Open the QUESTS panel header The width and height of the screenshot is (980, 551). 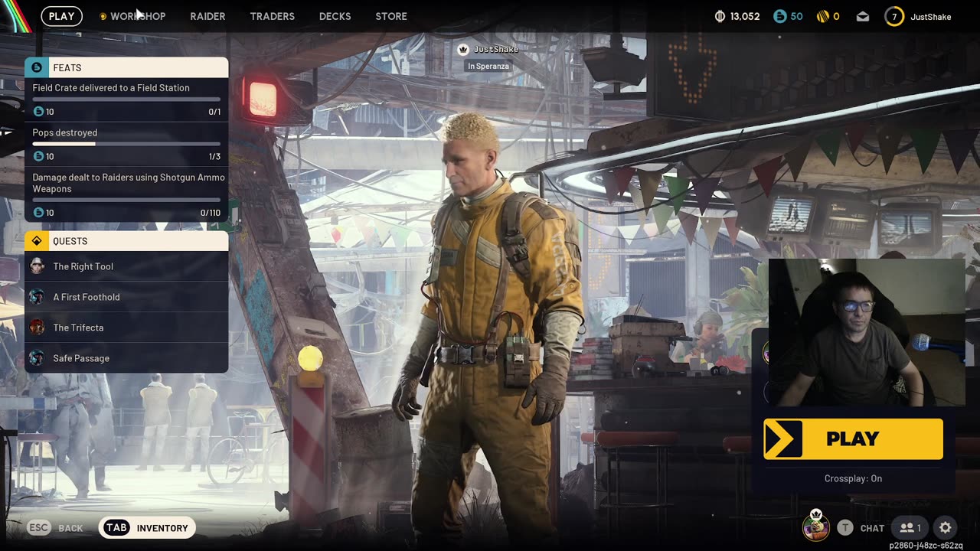(126, 241)
